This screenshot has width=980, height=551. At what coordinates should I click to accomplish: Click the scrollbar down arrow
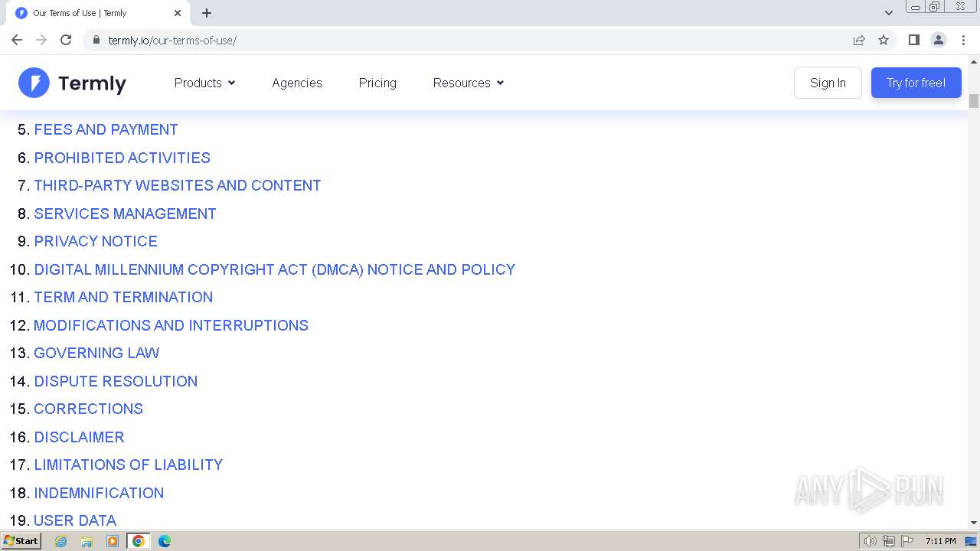pyautogui.click(x=974, y=522)
